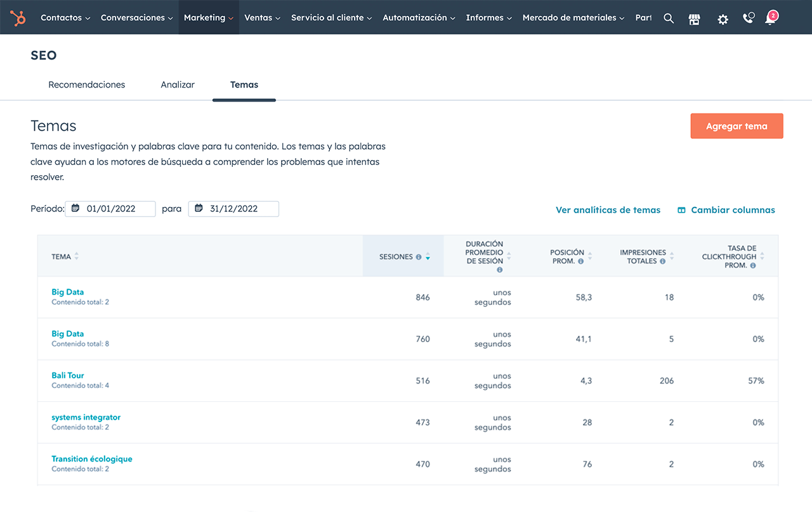812x516 pixels.
Task: Click the 57% clickthrough value
Action: click(x=756, y=381)
